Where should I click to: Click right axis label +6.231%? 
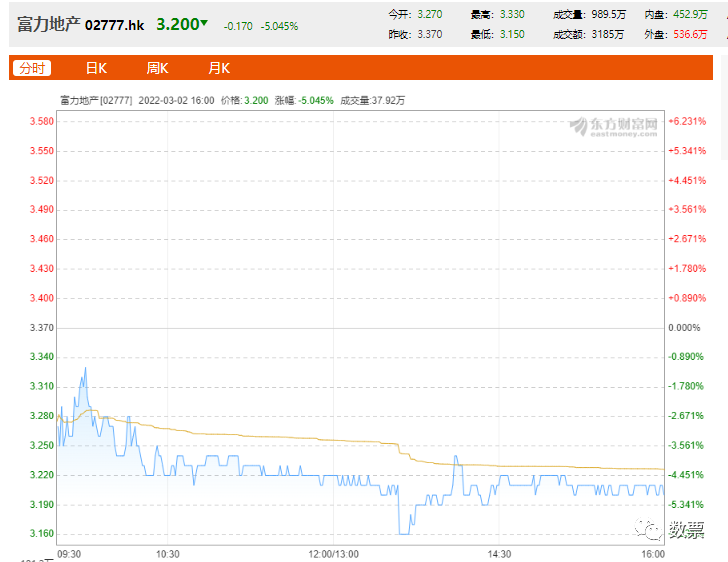point(687,121)
